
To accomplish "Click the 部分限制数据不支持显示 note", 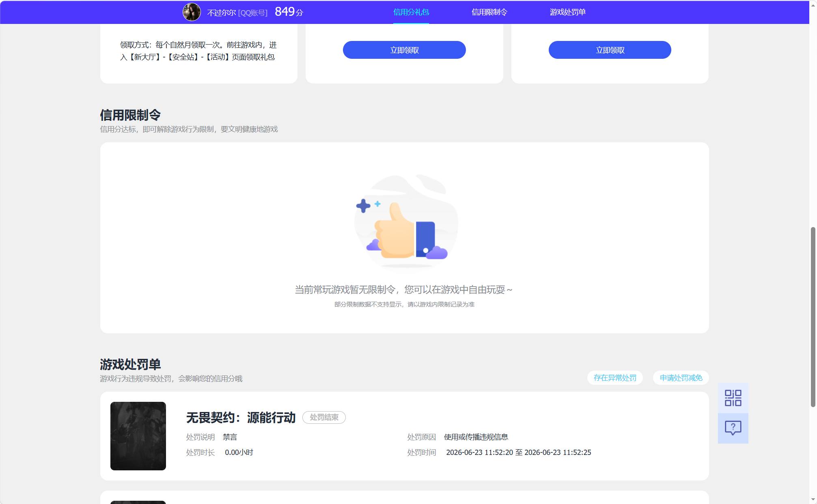I will [404, 304].
